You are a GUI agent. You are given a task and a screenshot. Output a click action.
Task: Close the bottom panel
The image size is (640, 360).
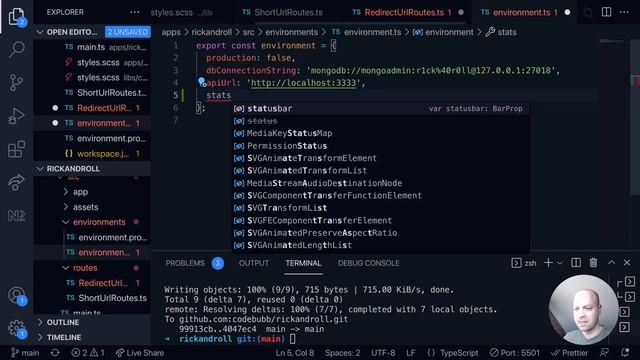pos(627,262)
